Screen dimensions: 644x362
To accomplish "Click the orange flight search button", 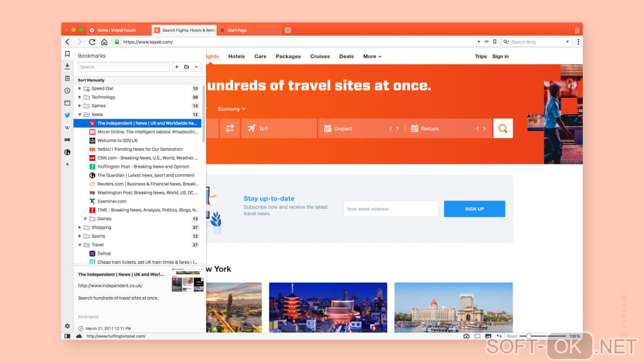I will [503, 129].
